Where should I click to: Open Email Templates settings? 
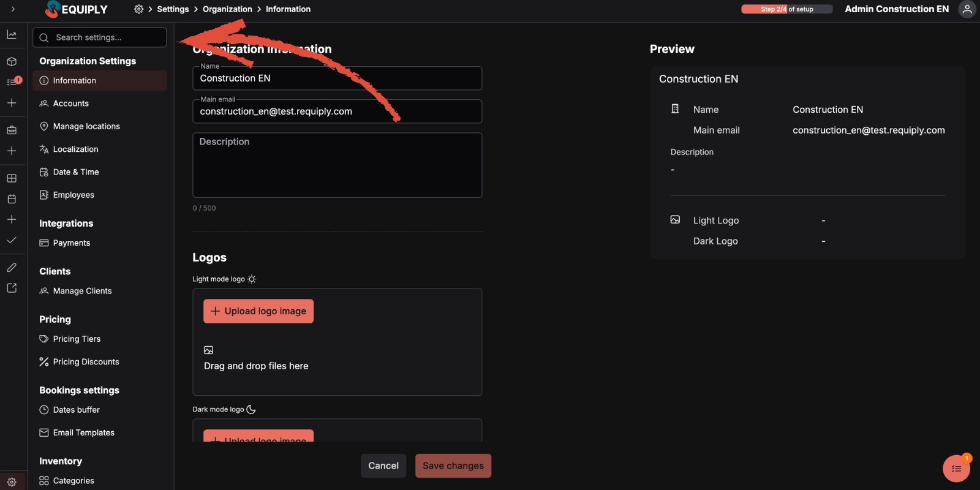(x=100, y=432)
